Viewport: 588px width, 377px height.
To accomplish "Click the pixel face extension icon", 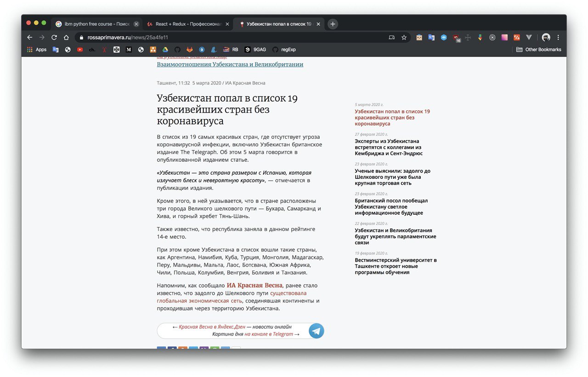I will coord(419,38).
